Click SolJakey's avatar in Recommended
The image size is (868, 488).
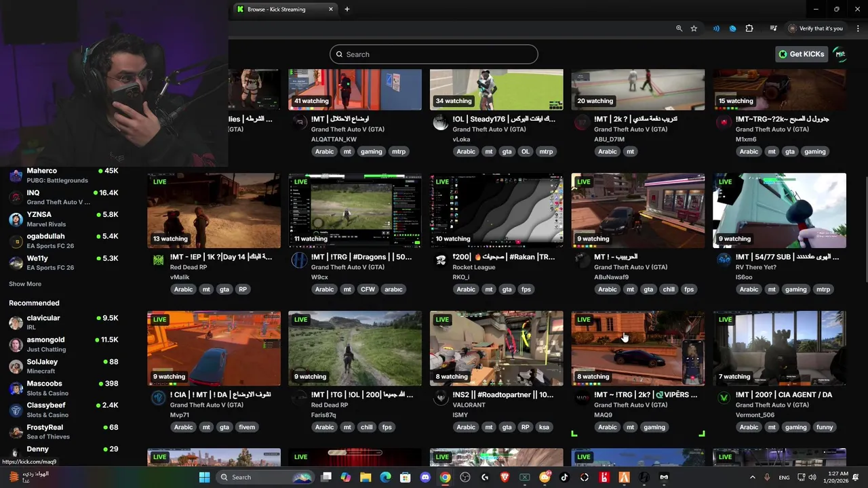tap(16, 366)
